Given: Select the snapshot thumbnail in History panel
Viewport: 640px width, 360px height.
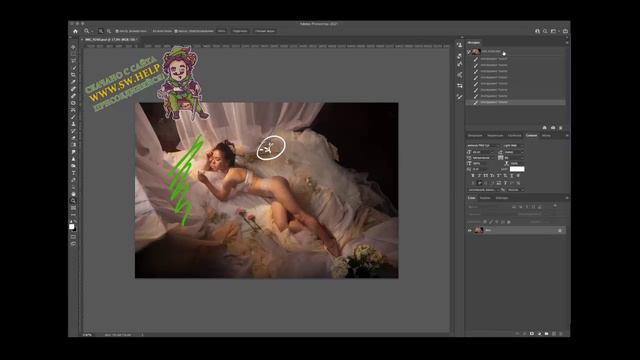Looking at the screenshot, I should click(476, 52).
